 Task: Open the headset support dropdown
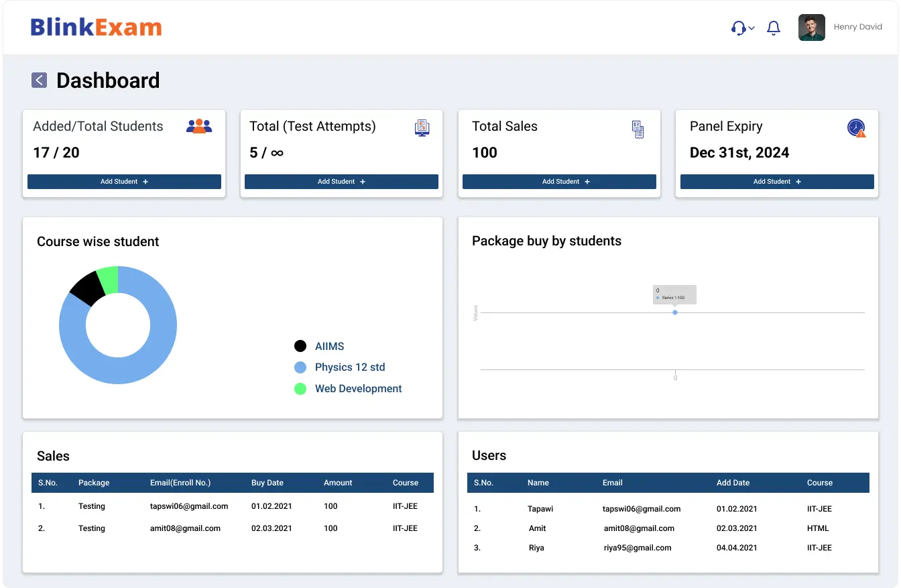[x=743, y=27]
